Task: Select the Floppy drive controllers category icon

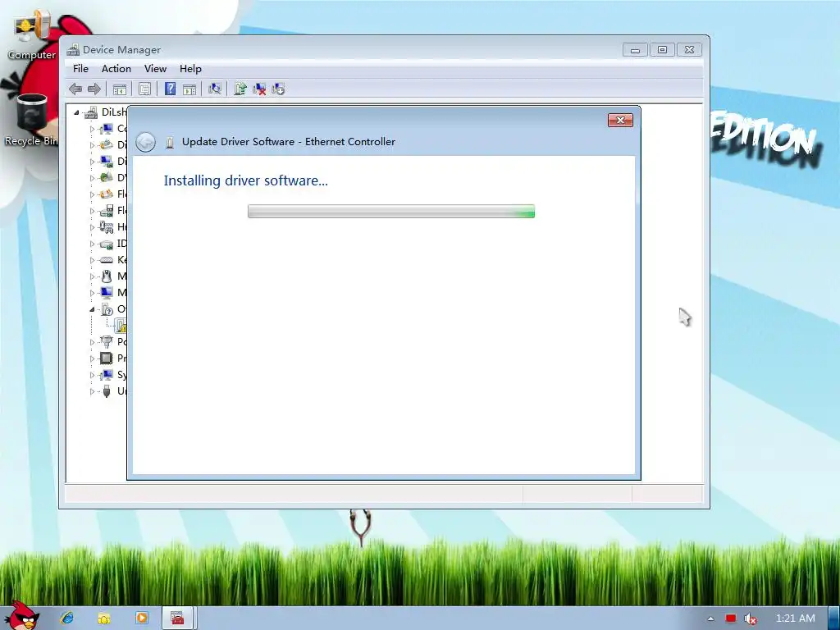Action: 107,211
